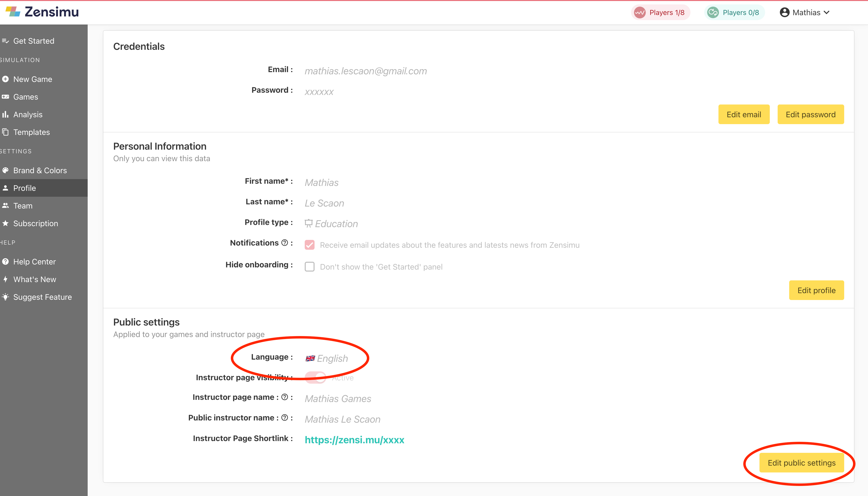
Task: Click the red Players 1/8 badge label
Action: click(667, 13)
